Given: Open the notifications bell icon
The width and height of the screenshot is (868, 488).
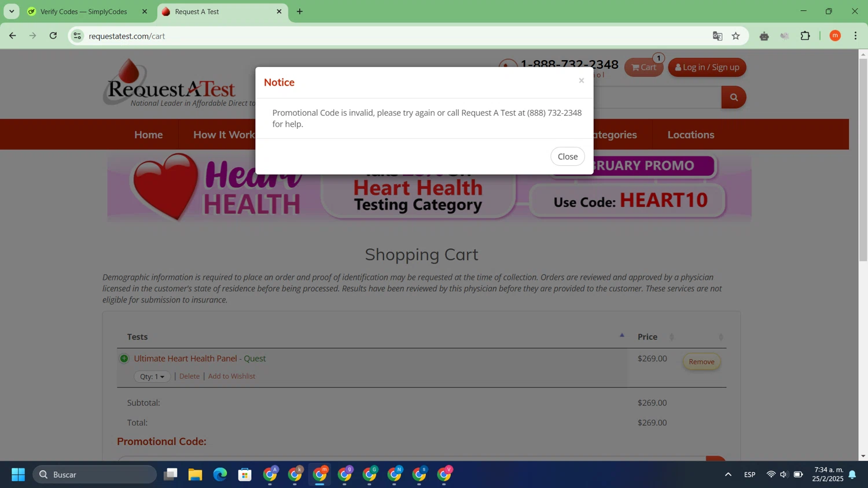Looking at the screenshot, I should [852, 475].
